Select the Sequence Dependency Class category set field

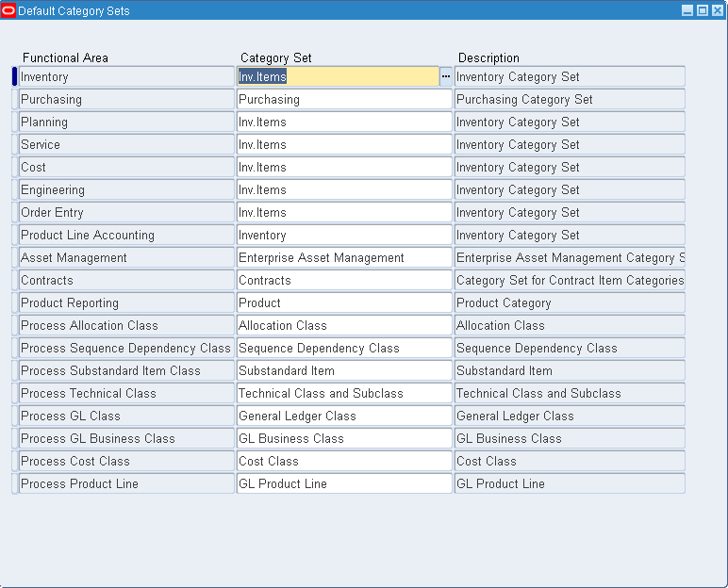pos(344,348)
